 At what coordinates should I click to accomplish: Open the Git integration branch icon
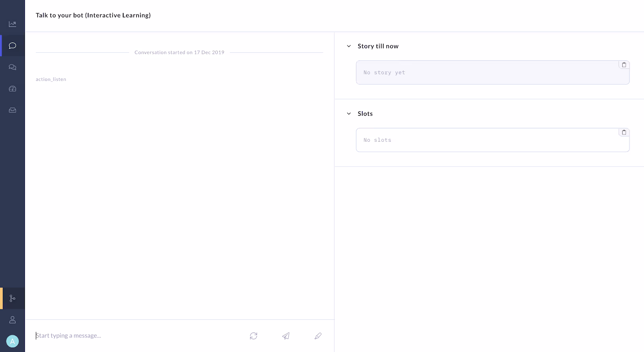click(x=12, y=298)
